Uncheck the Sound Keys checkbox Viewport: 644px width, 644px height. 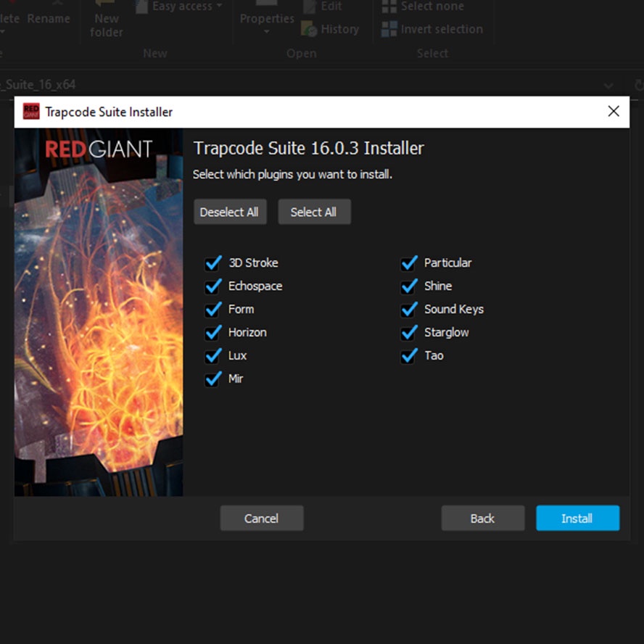pos(409,310)
